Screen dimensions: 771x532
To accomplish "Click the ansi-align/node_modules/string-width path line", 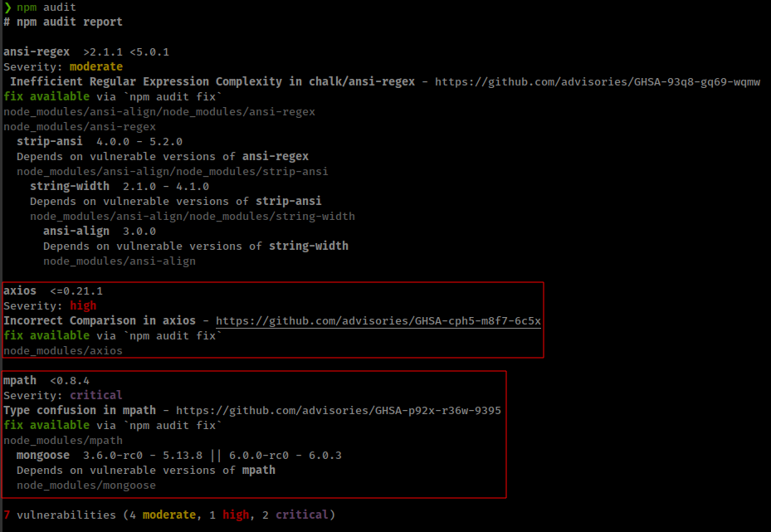I will click(193, 217).
